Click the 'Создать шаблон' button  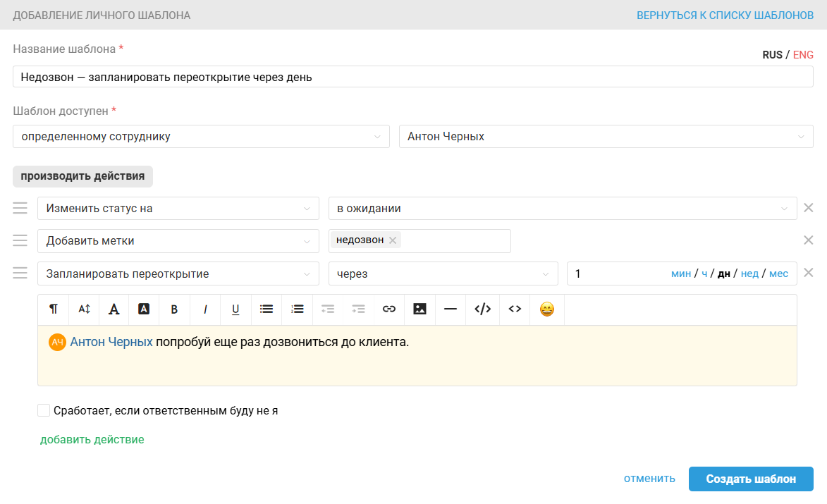[x=751, y=479]
